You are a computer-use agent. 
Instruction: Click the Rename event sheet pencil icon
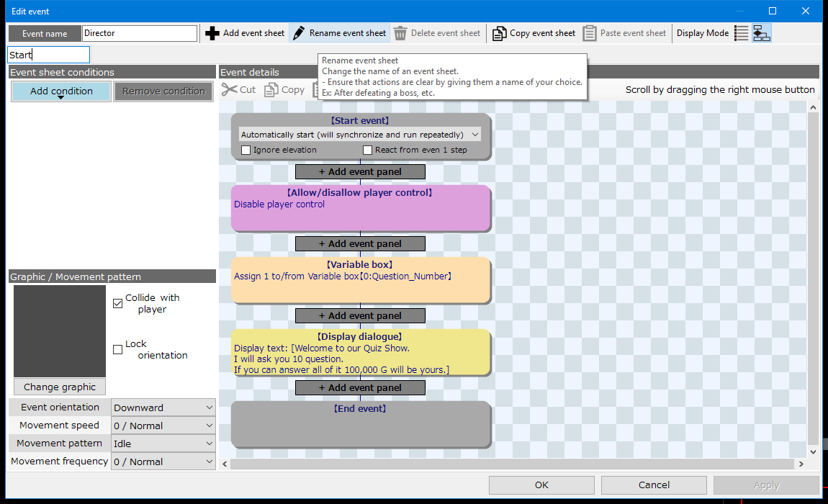(298, 33)
